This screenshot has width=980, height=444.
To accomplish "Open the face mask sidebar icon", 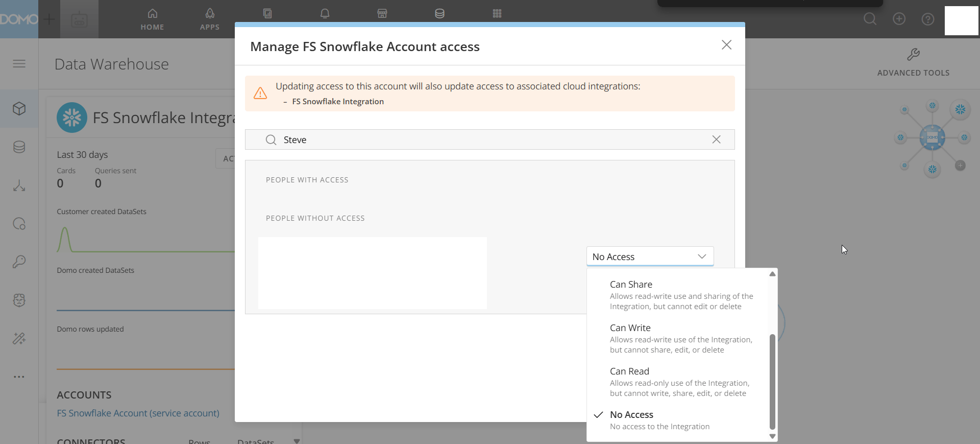I will (x=19, y=300).
